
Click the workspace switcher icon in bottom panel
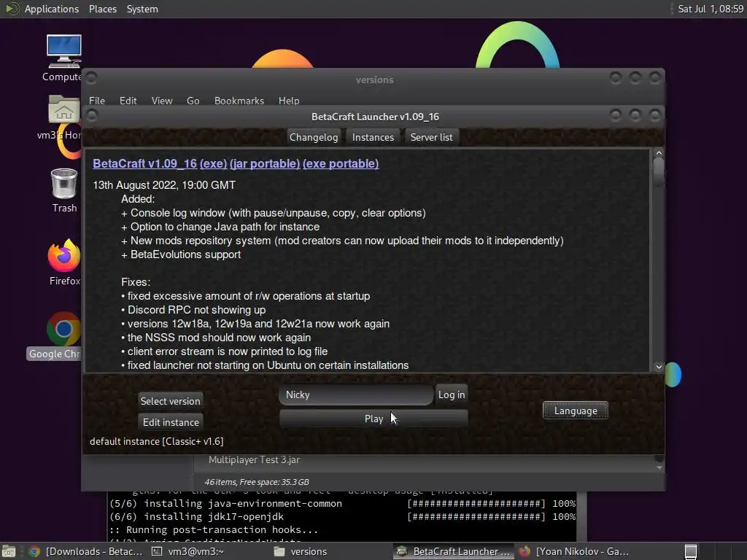pyautogui.click(x=691, y=551)
